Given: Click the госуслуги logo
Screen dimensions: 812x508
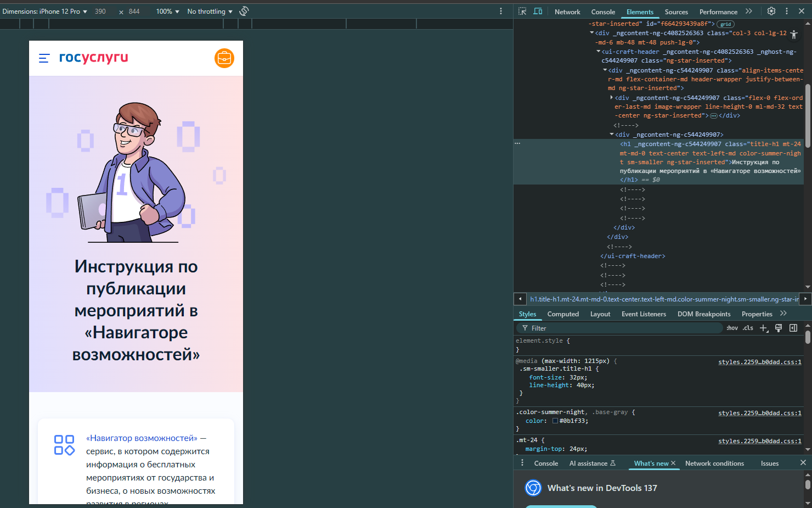Looking at the screenshot, I should pyautogui.click(x=94, y=58).
